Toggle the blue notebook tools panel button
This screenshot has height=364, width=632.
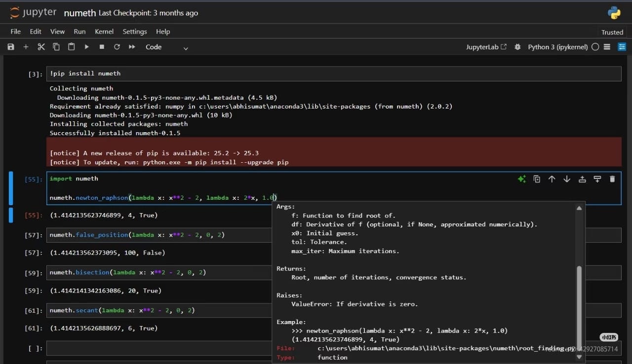622,47
